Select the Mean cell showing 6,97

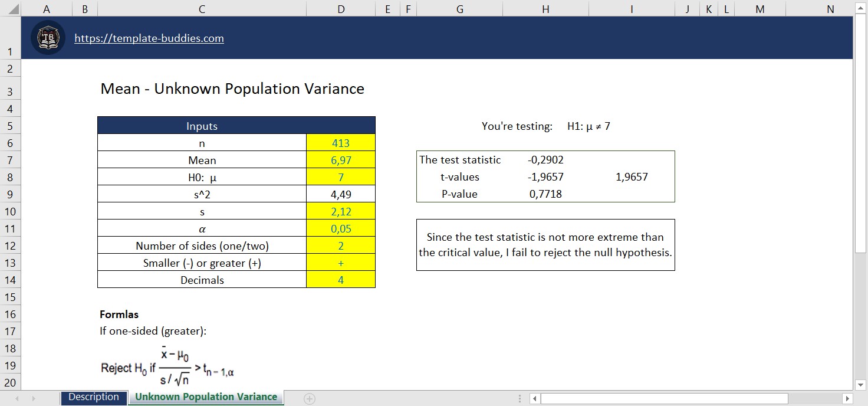tap(341, 159)
